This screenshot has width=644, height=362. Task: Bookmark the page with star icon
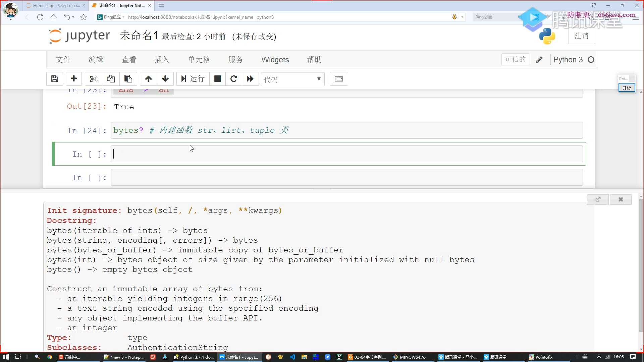(x=84, y=17)
